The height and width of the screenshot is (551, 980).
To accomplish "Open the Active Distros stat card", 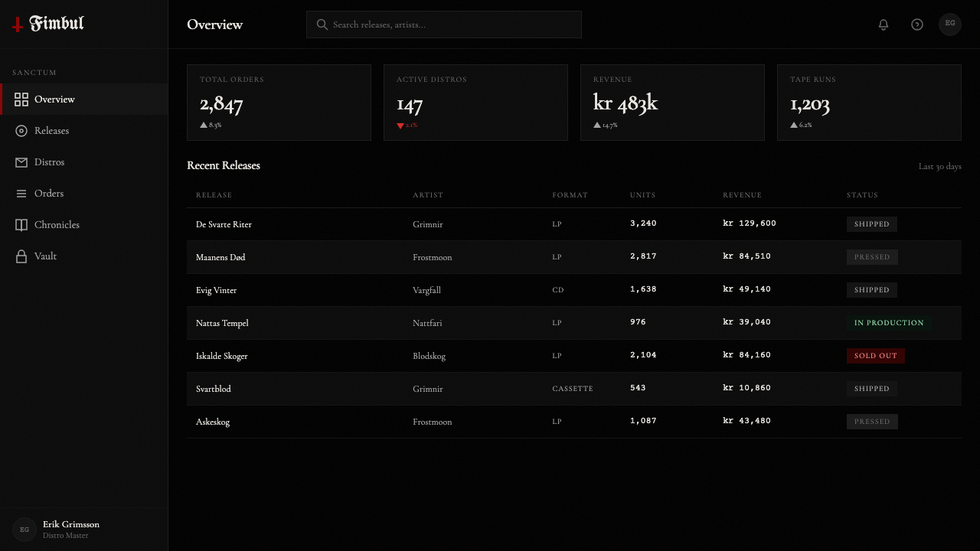I will [x=475, y=103].
